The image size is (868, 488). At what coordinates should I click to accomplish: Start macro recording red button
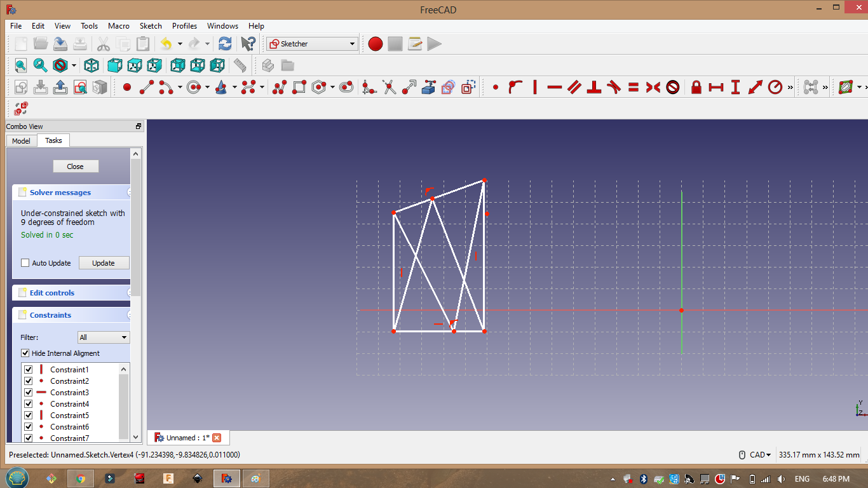pyautogui.click(x=376, y=43)
